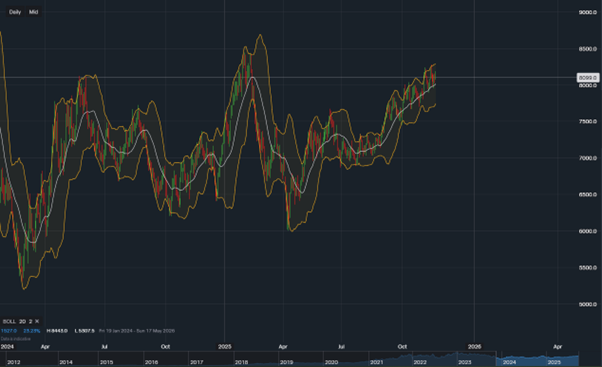The width and height of the screenshot is (602, 367).
Task: Jump to 2016 in the navigator timeline
Action: (x=151, y=362)
